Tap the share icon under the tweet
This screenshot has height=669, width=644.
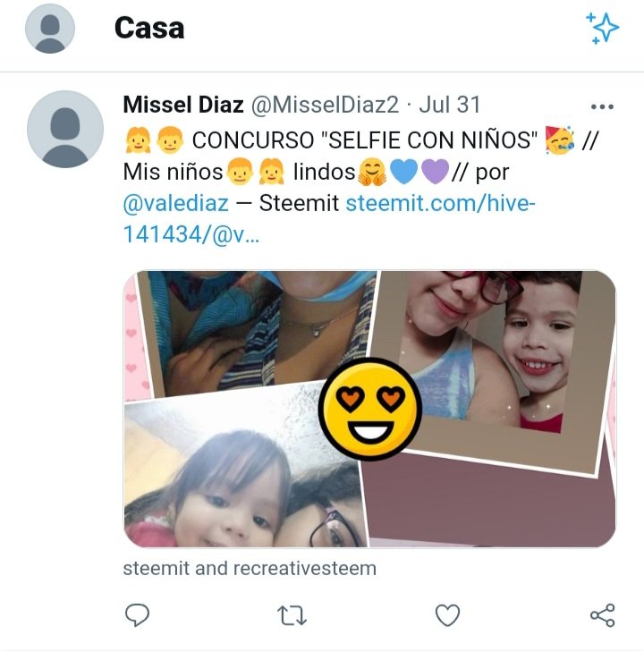click(x=602, y=615)
